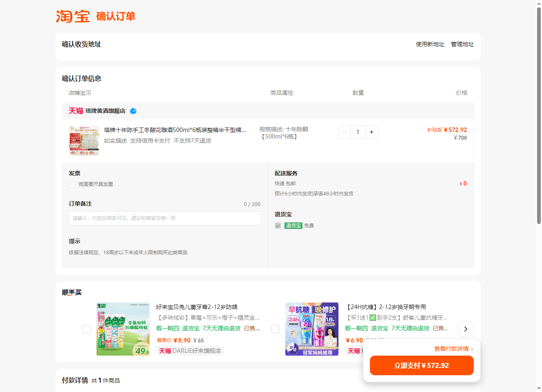542x392 pixels.
Task: Click the quantity field showing 1
Action: [x=358, y=132]
